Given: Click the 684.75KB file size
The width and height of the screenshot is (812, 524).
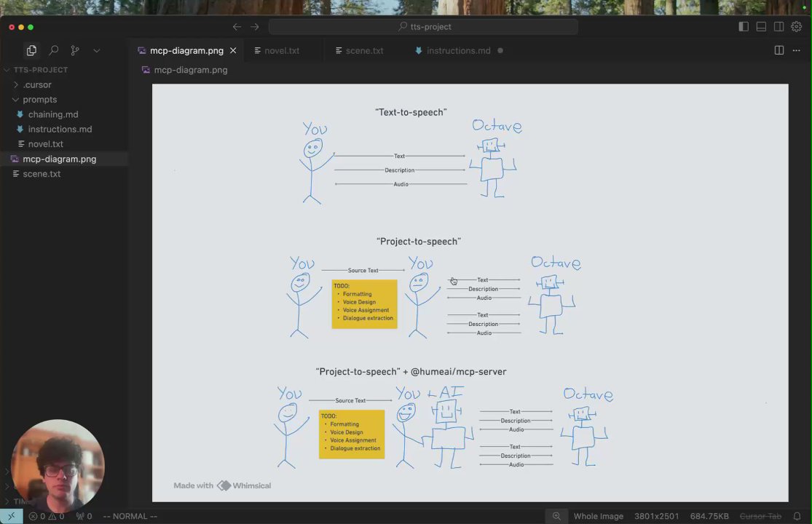Looking at the screenshot, I should pyautogui.click(x=709, y=516).
